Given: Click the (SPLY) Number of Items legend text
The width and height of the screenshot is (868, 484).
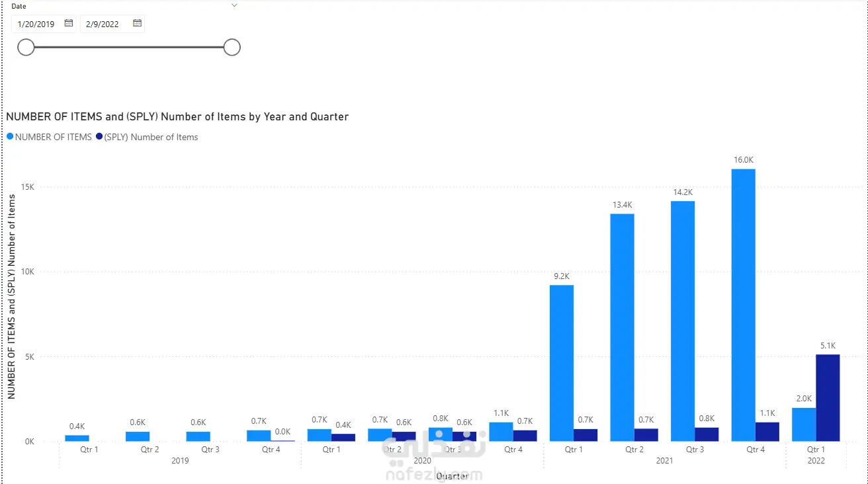Looking at the screenshot, I should [152, 138].
